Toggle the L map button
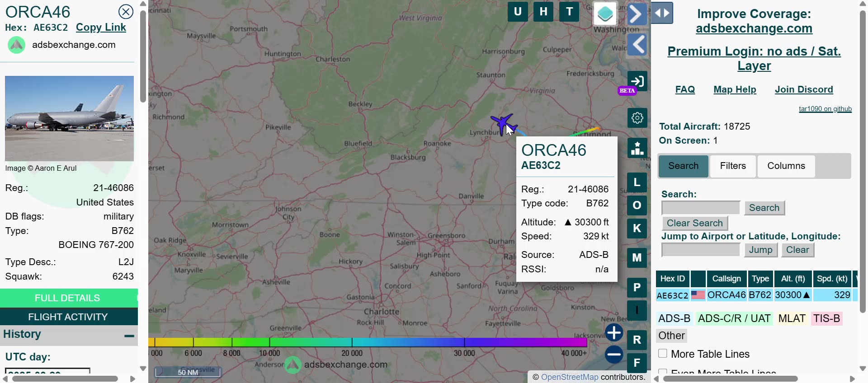The height and width of the screenshot is (383, 868). pyautogui.click(x=637, y=182)
